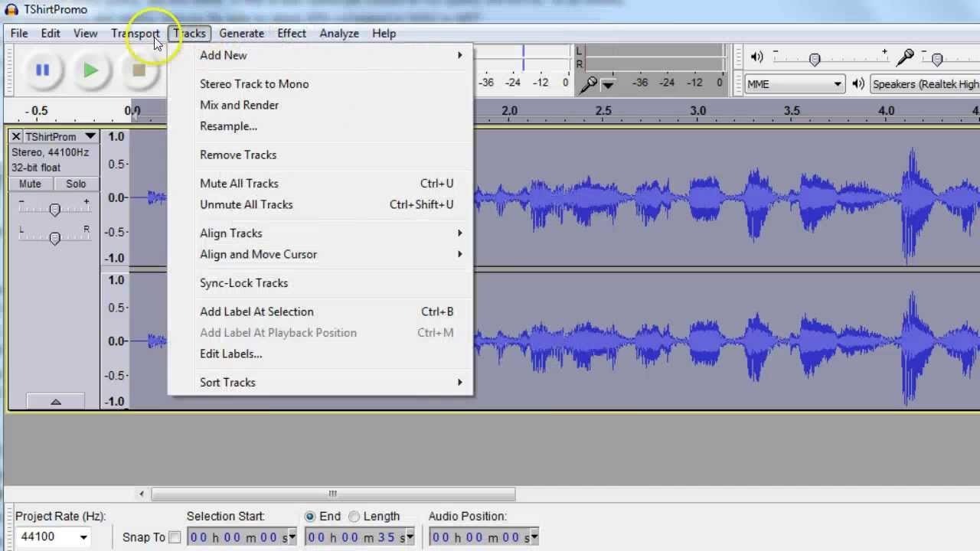Image resolution: width=980 pixels, height=551 pixels.
Task: Open the End time format dropdown
Action: 410,537
